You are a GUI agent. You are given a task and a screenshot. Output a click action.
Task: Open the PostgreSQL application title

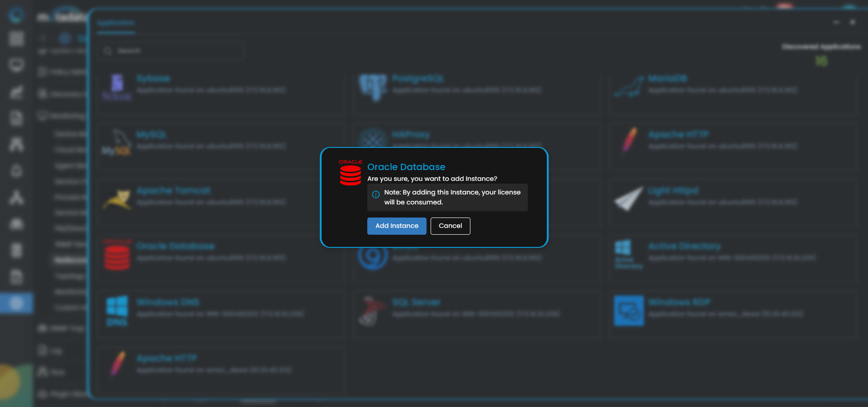click(x=418, y=79)
